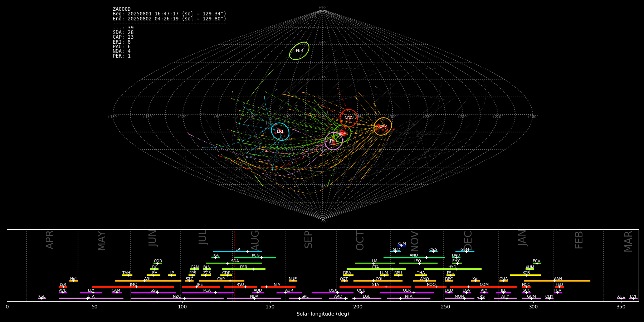Click the NZC shower bar in timeline
The width and height of the screenshot is (644, 322).
177,298
